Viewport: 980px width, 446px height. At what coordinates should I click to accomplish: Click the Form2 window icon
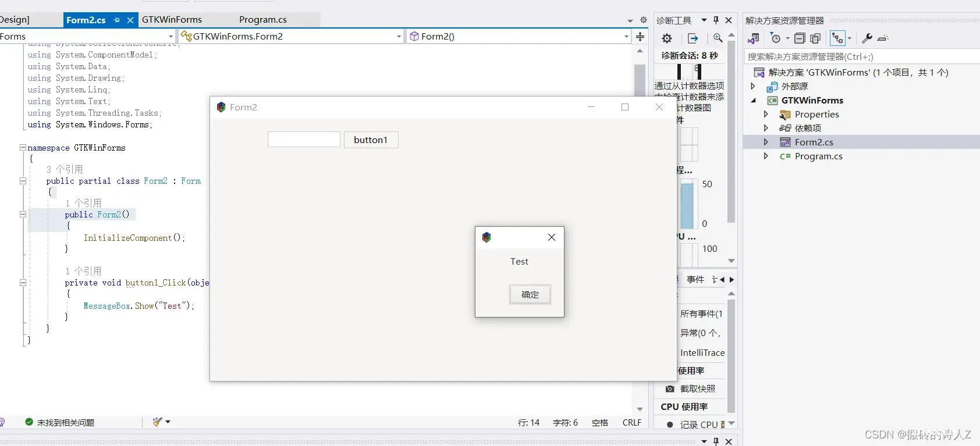[x=221, y=107]
